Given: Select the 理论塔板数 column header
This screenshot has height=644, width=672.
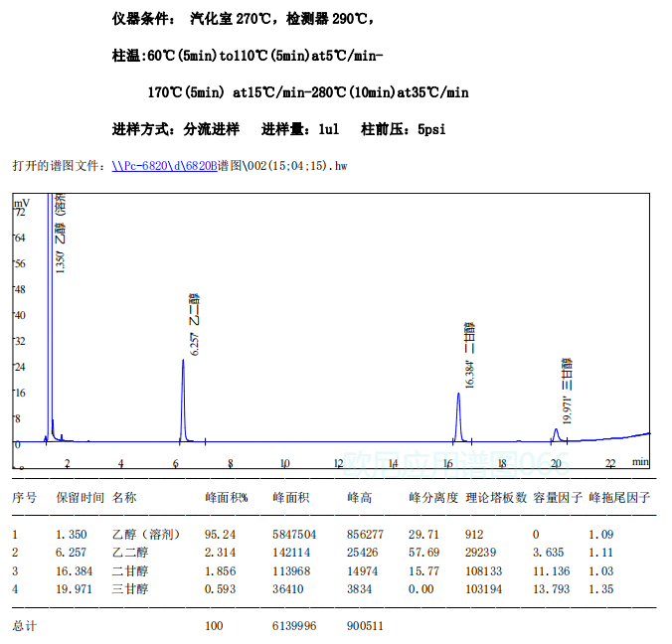Looking at the screenshot, I should (x=495, y=497).
